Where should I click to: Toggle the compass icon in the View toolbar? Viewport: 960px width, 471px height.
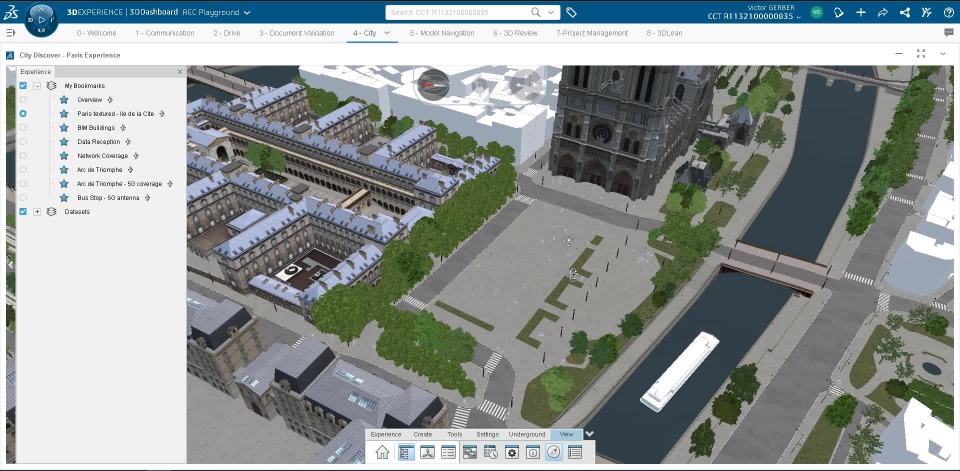coord(553,453)
